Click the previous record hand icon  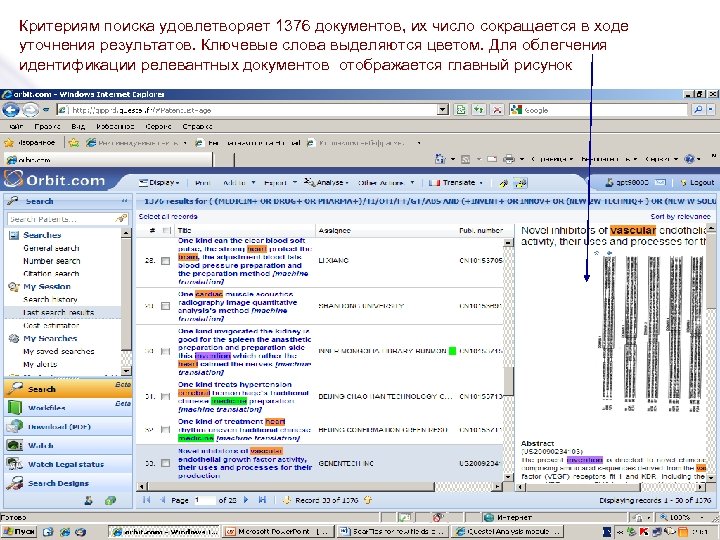click(x=287, y=500)
